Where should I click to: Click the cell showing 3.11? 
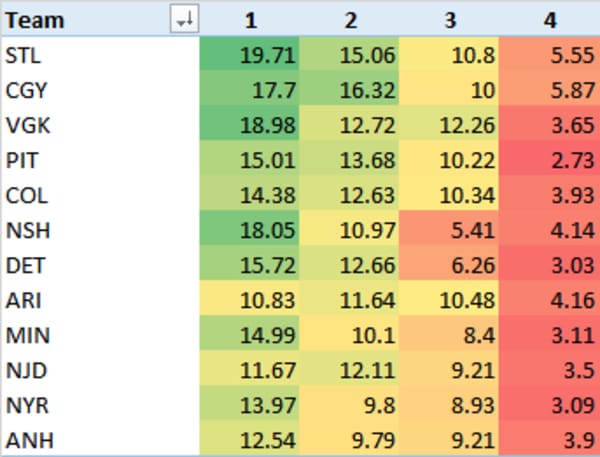coord(549,334)
